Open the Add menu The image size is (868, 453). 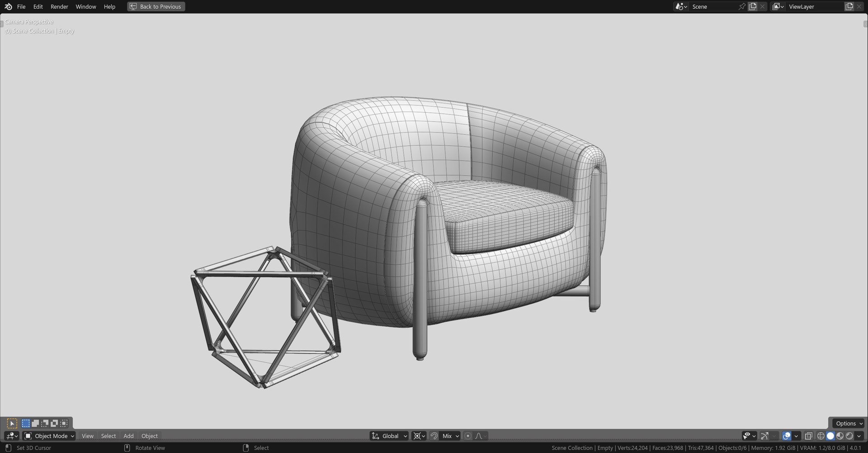pos(128,436)
